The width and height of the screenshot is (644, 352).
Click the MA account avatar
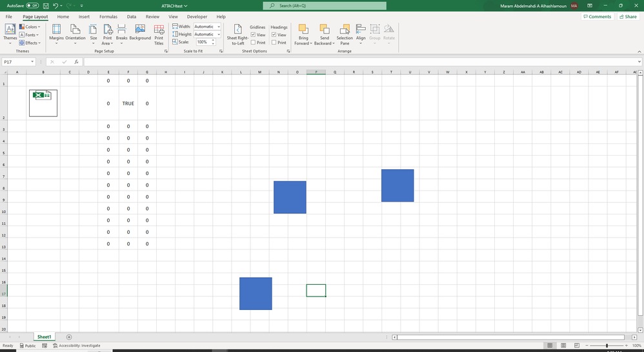click(x=574, y=6)
